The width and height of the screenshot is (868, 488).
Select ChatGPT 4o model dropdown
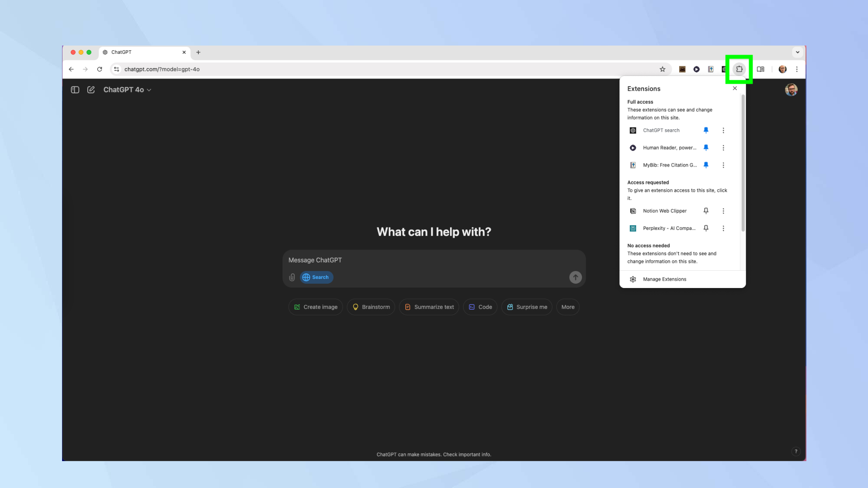point(126,89)
